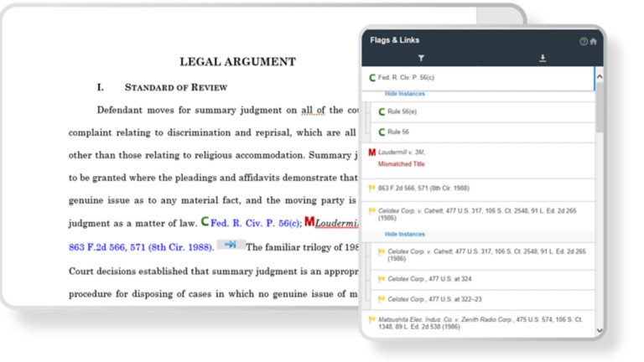The height and width of the screenshot is (362, 644).
Task: Click yellow flag beside Matsushita Elec. Indus. entry
Action: (x=372, y=319)
